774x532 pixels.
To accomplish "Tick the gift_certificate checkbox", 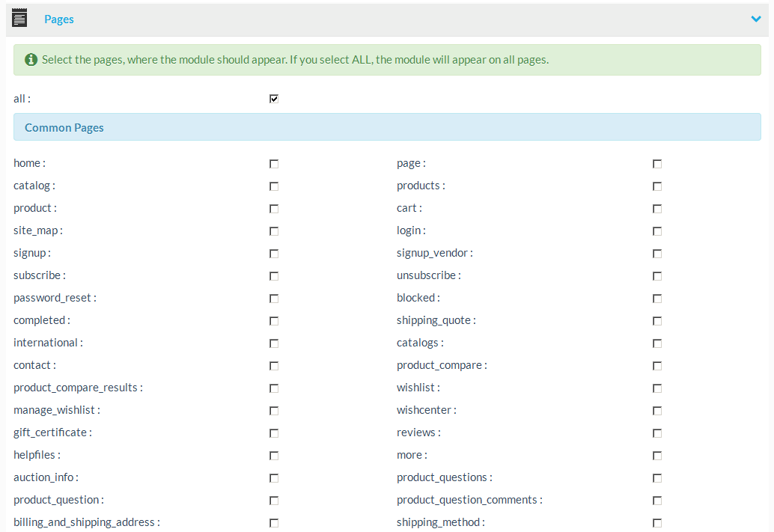I will pos(274,433).
